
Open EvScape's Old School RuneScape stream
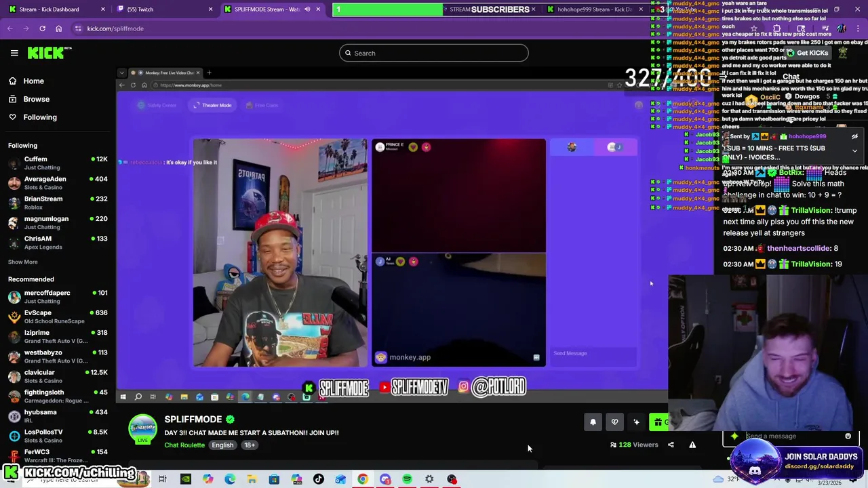pyautogui.click(x=58, y=317)
